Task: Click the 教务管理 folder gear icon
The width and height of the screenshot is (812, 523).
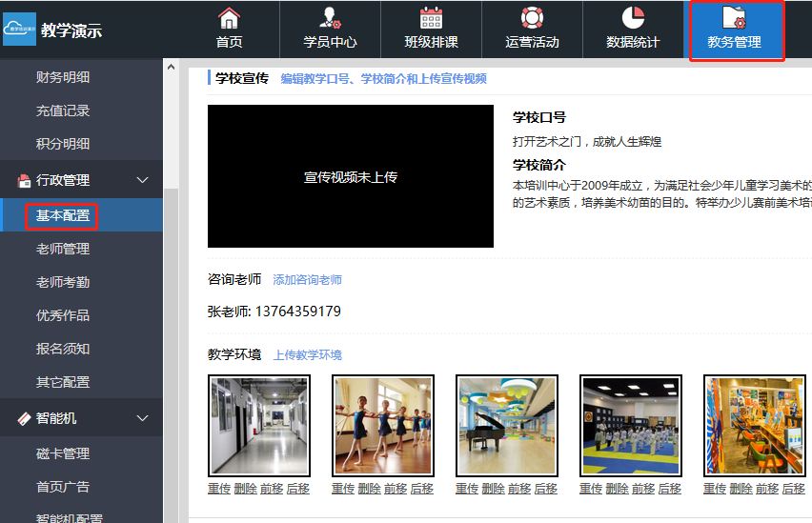Action: (x=734, y=18)
